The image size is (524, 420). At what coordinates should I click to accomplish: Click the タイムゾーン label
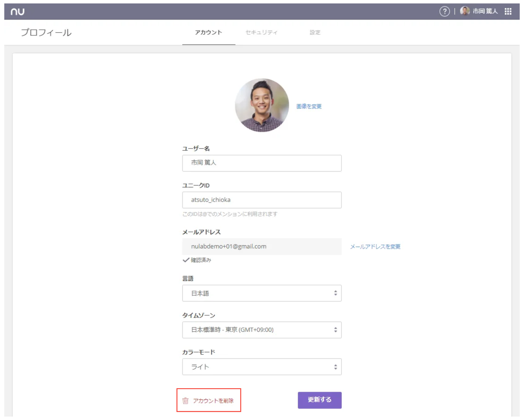tap(199, 315)
